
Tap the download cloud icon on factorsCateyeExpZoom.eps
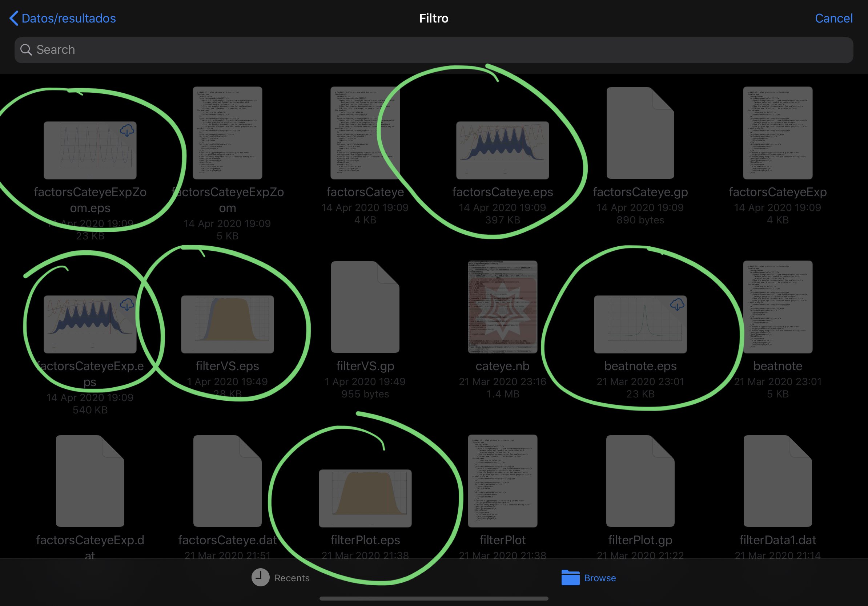pyautogui.click(x=127, y=131)
